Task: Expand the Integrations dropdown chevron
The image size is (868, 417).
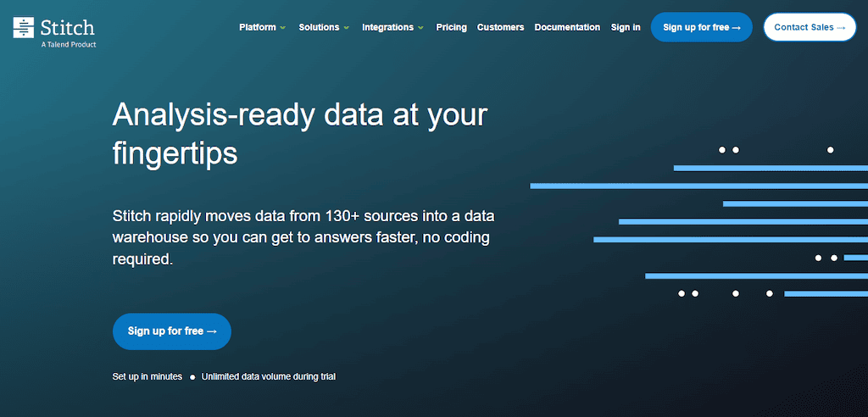Action: (420, 28)
